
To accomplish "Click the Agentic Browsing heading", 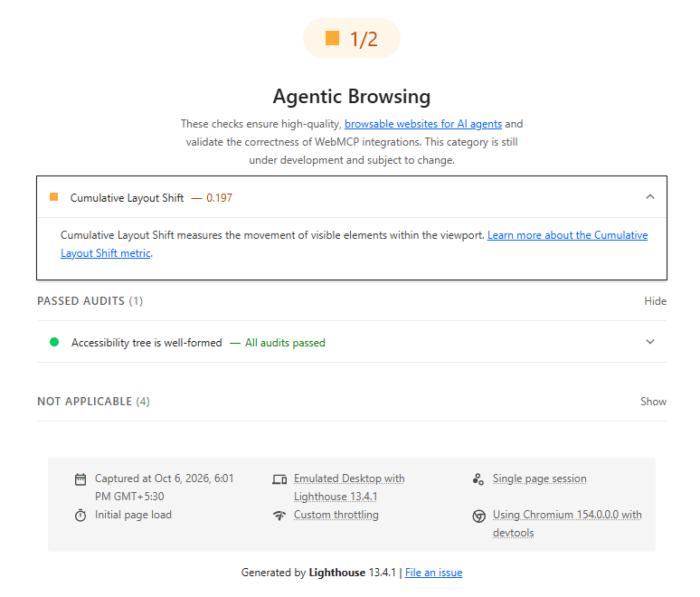I will coord(352,97).
